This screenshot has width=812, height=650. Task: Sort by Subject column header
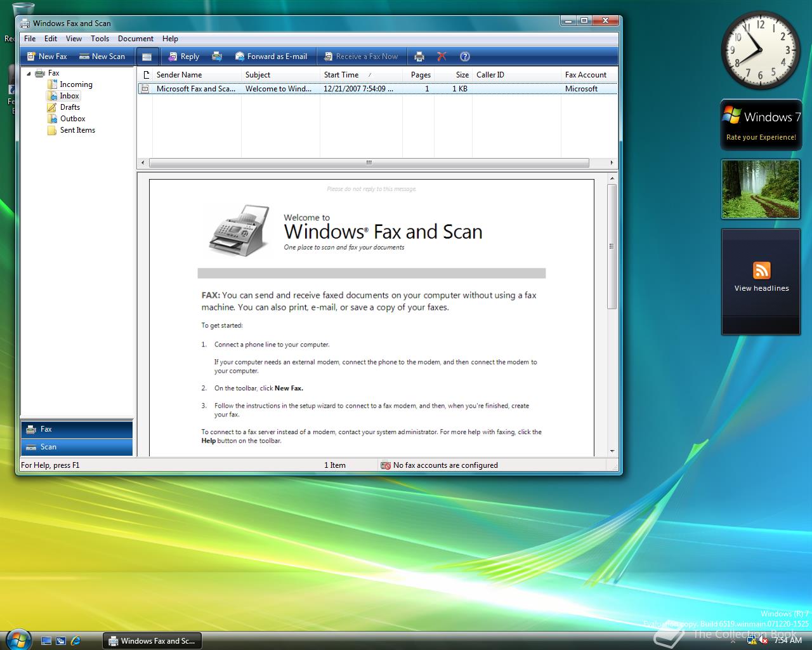280,75
